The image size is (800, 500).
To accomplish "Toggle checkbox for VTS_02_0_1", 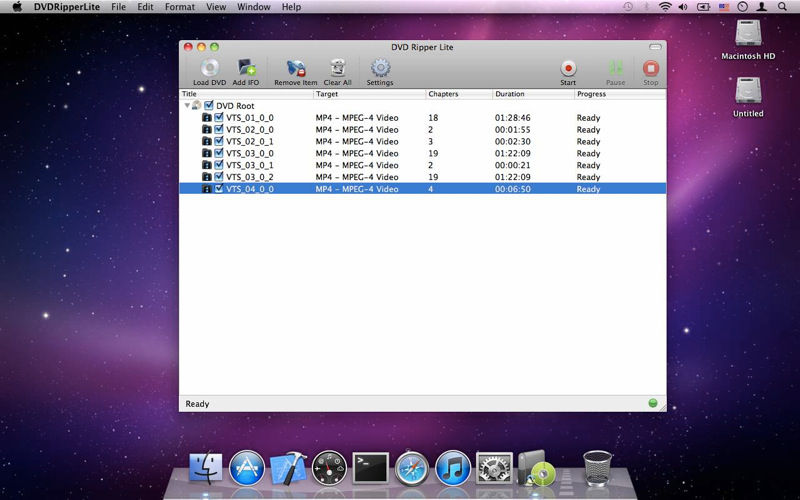I will (x=219, y=141).
